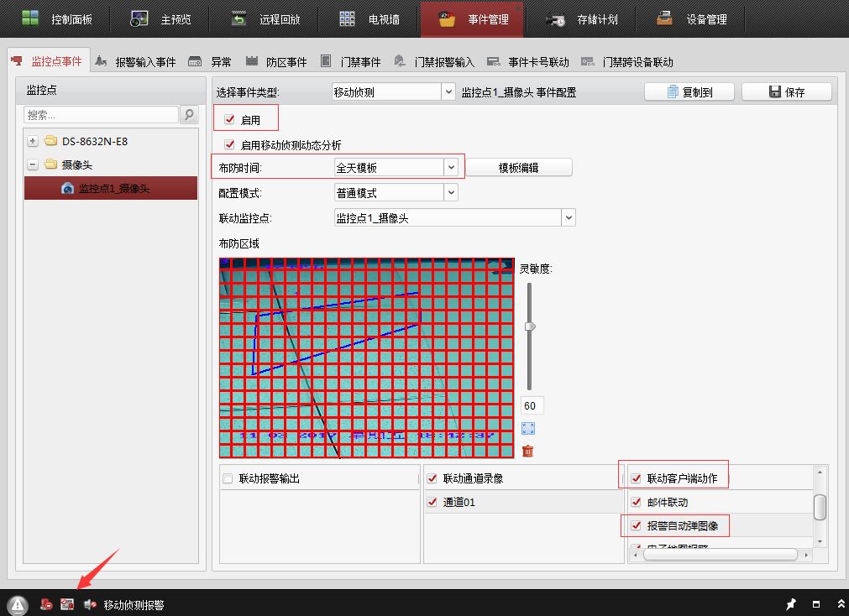This screenshot has width=849, height=616.
Task: Click the 灵敏度 slider handle
Action: 529,326
